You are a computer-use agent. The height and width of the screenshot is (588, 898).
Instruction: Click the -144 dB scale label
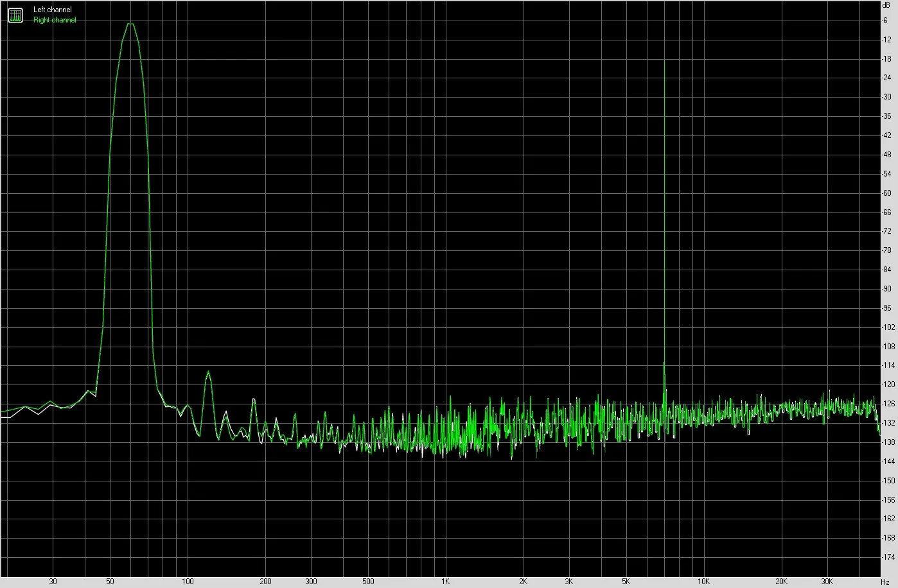coord(888,462)
